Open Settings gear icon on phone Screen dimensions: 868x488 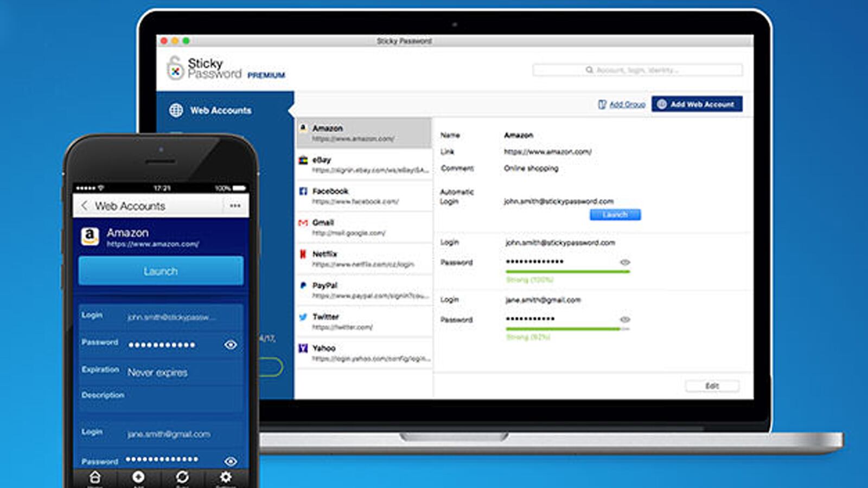click(x=226, y=477)
